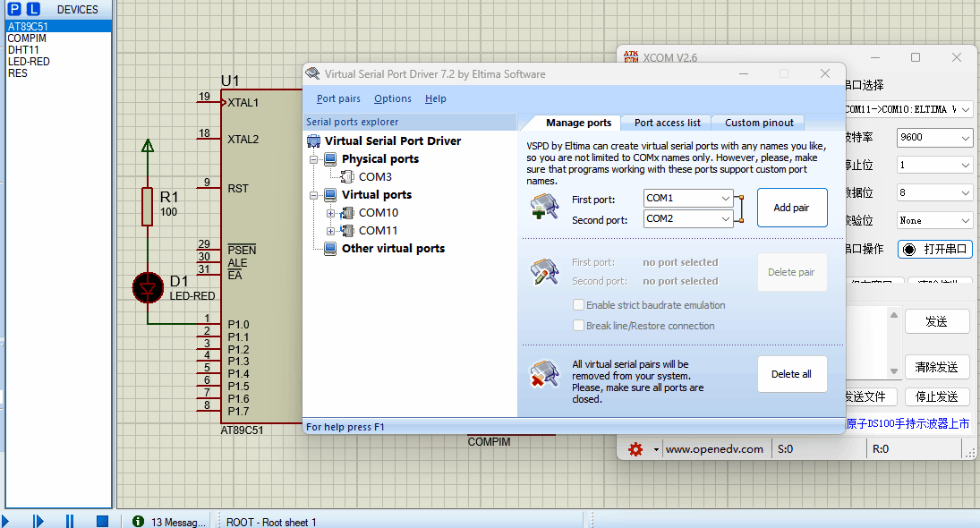Select RES in devices list
This screenshot has height=528, width=980.
[59, 73]
